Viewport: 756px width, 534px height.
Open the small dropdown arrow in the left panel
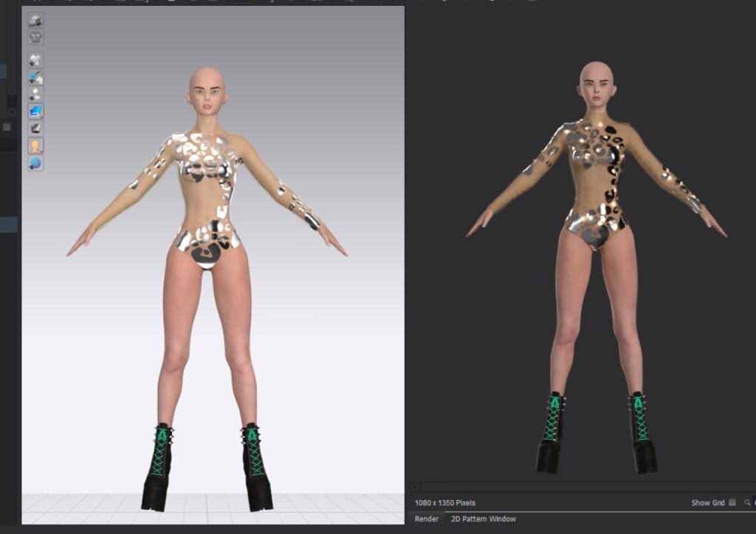pos(12,112)
